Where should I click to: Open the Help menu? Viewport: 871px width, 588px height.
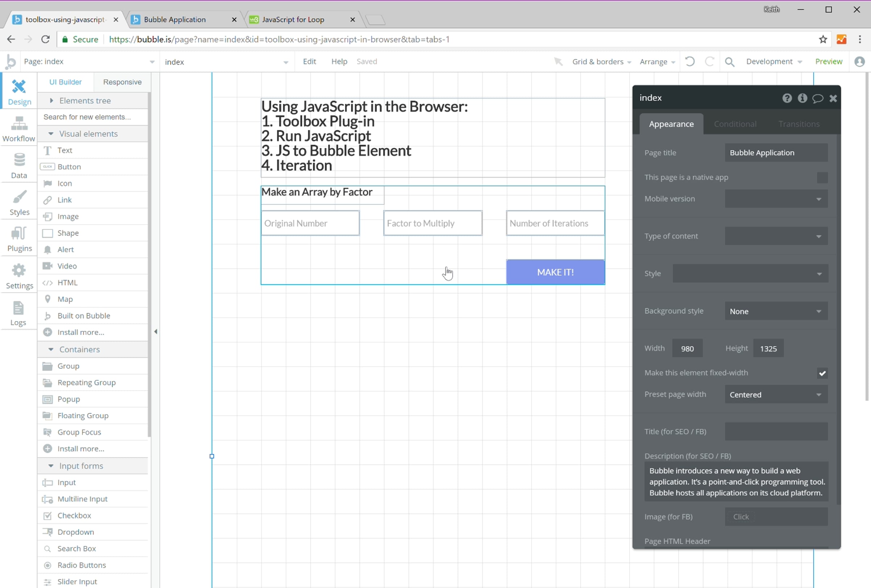tap(339, 61)
